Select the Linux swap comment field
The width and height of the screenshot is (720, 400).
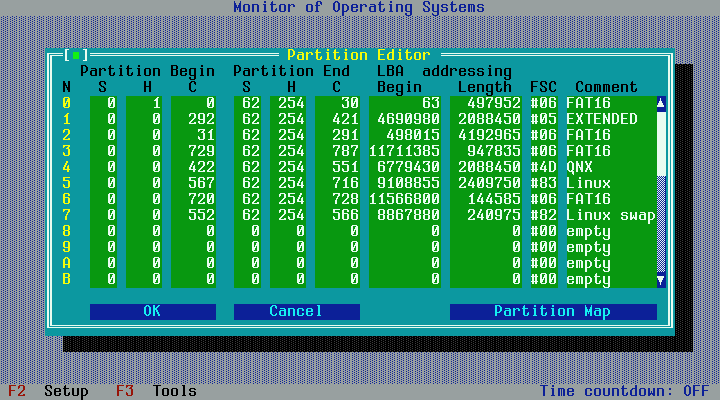pos(609,215)
